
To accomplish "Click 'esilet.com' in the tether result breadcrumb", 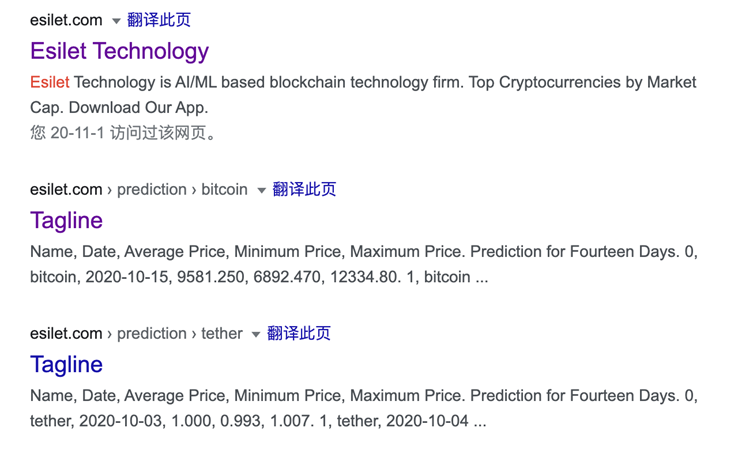I will 66,333.
